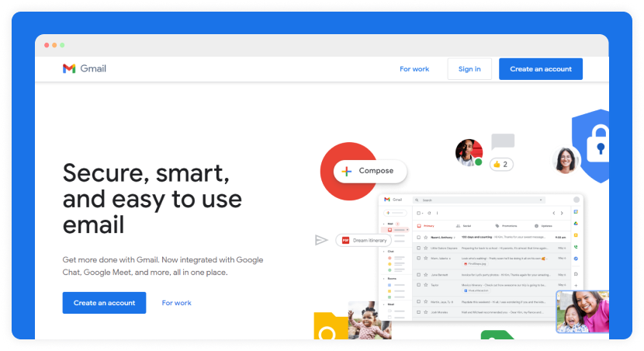
Task: Click the yellow folder icon at page bottom
Action: click(x=331, y=326)
